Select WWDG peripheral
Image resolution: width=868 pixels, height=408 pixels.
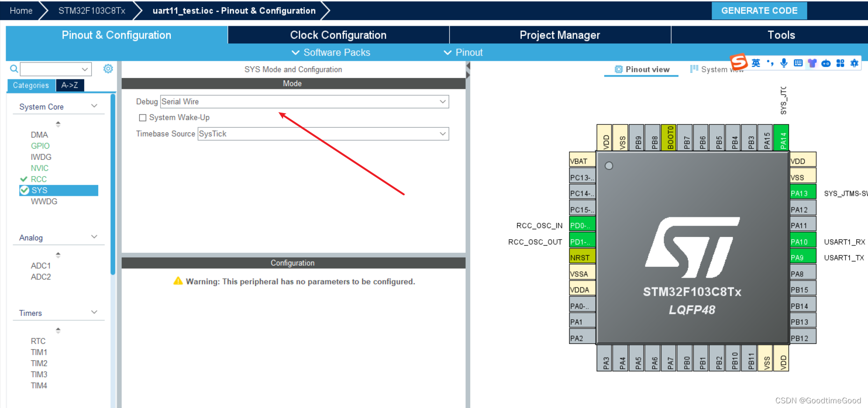[x=44, y=201]
